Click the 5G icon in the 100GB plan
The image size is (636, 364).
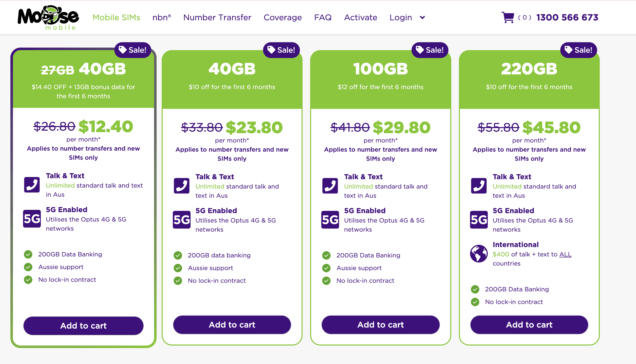(330, 220)
